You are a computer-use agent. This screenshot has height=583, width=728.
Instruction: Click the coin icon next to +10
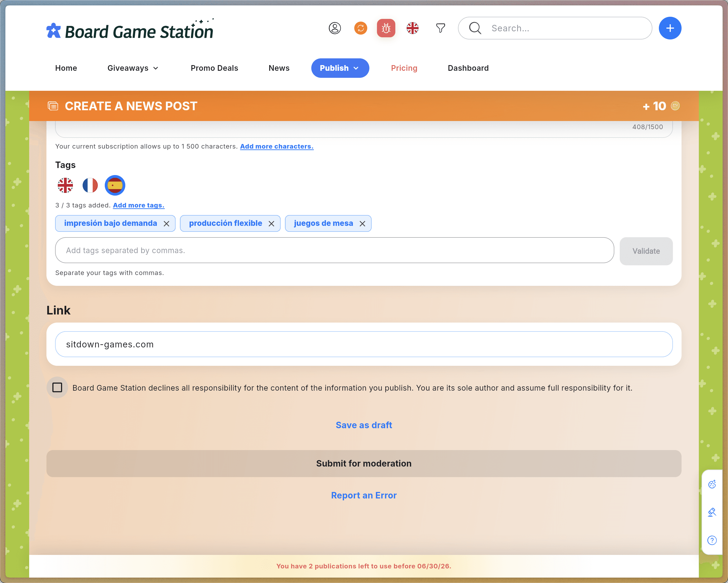pos(675,106)
